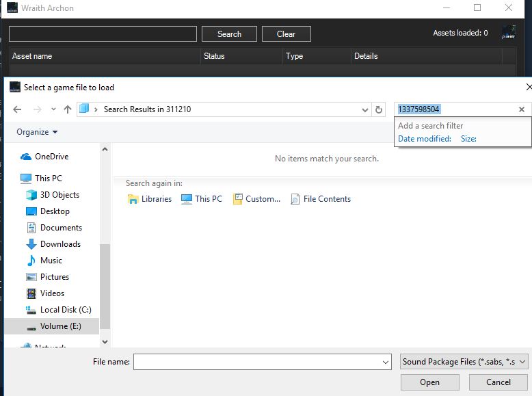Click the Forward arrow in file dialog
Screen dimensions: 532x396
[38, 109]
